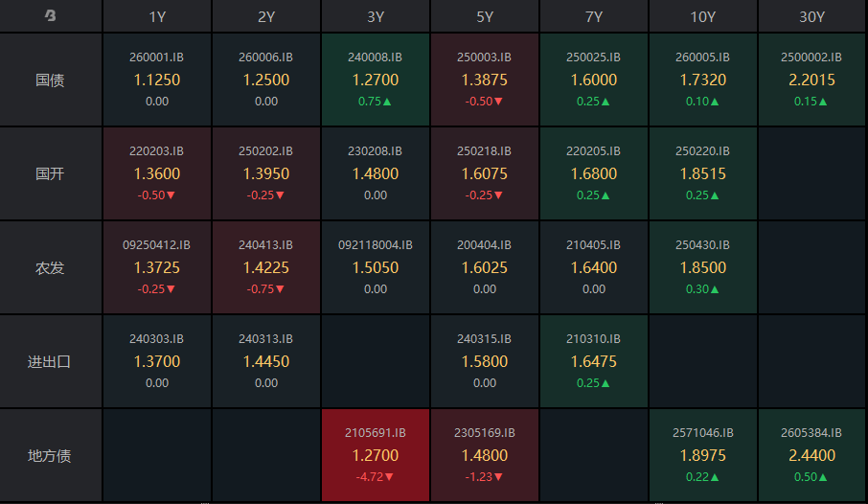The image size is (868, 504).
Task: Open the 250220.IB cell with yield 1.8515
Action: [x=703, y=173]
